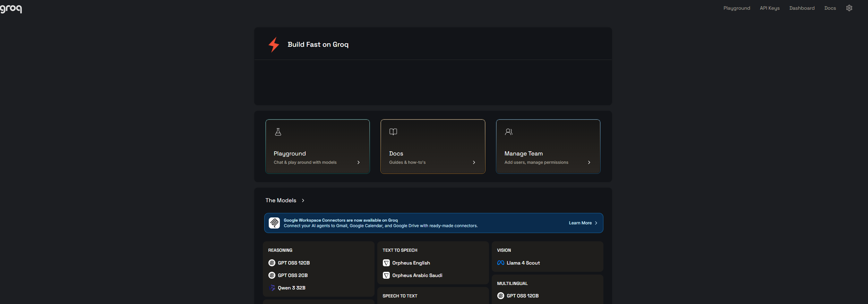The height and width of the screenshot is (304, 868).
Task: Open the Playground card title
Action: point(290,153)
